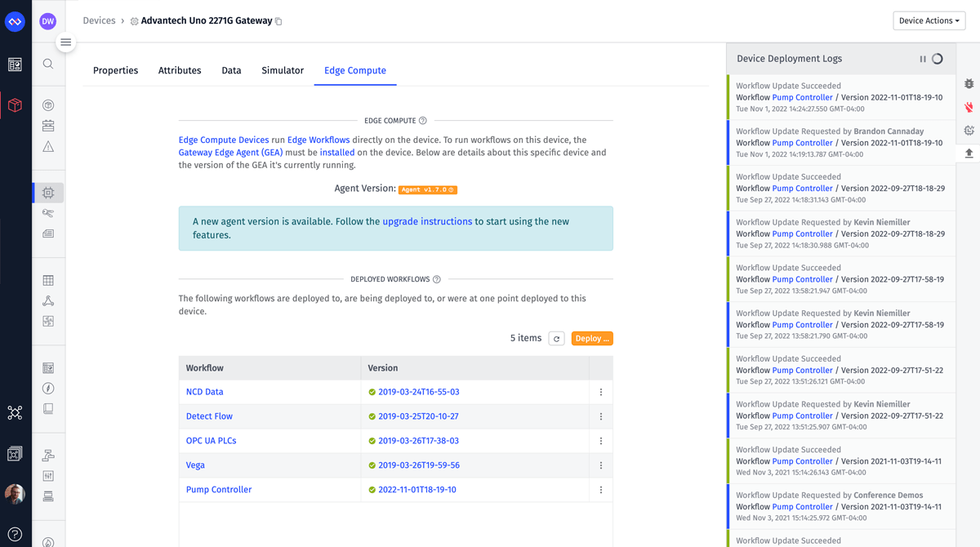The height and width of the screenshot is (547, 980).
Task: Switch to the Attributes tab
Action: point(180,70)
